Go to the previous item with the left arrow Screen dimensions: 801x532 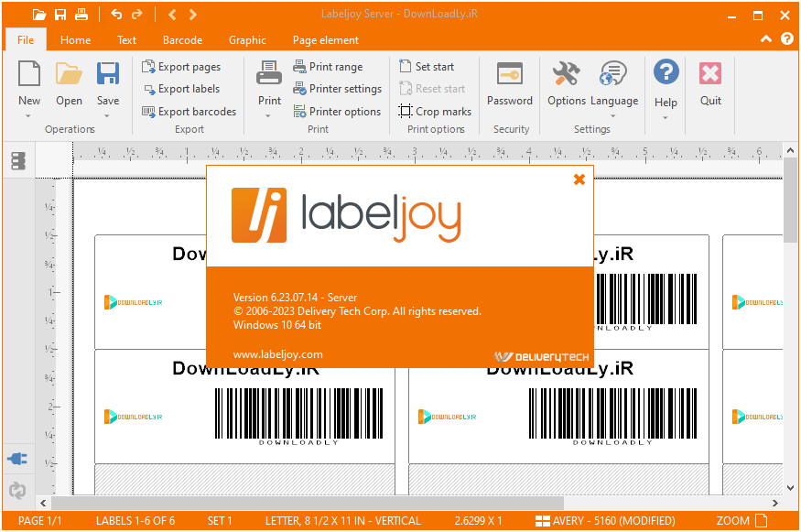(172, 15)
